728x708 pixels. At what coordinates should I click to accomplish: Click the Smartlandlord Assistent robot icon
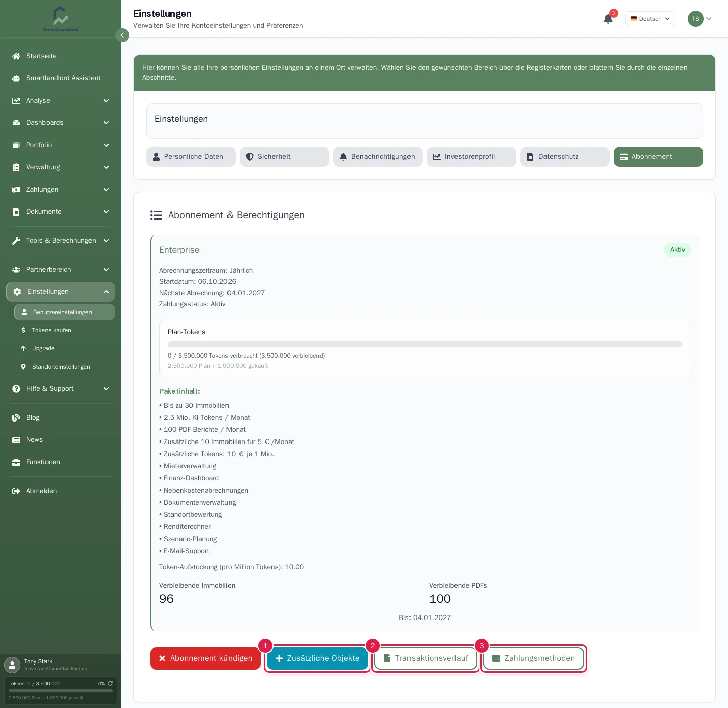[x=16, y=78]
